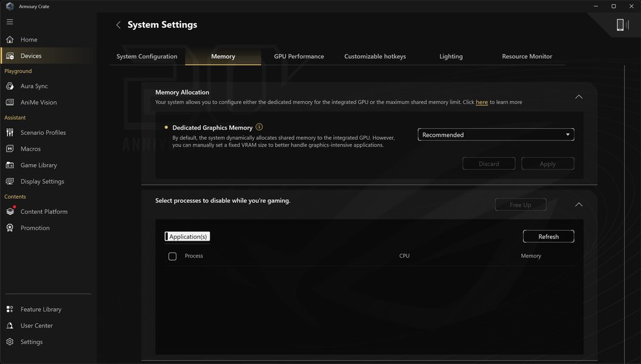The height and width of the screenshot is (364, 641).
Task: Open the Lighting tab
Action: 451,57
